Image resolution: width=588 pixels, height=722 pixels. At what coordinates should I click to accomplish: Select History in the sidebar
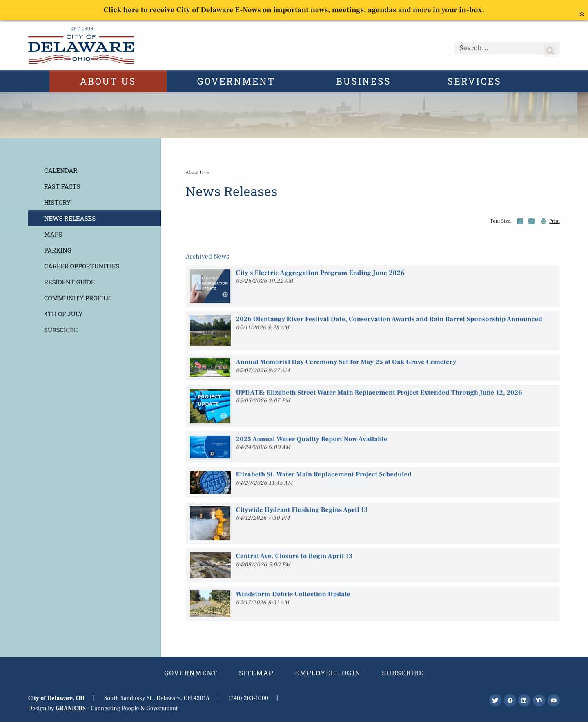tap(57, 203)
